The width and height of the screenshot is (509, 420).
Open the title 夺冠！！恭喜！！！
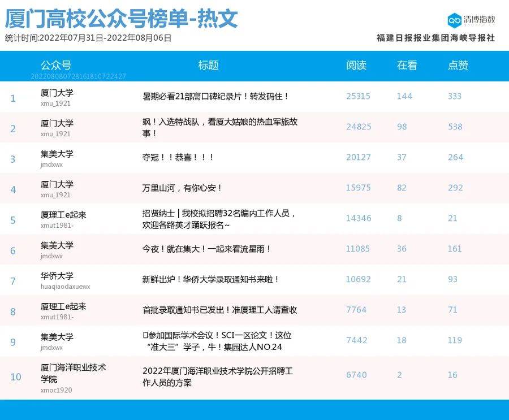178,157
